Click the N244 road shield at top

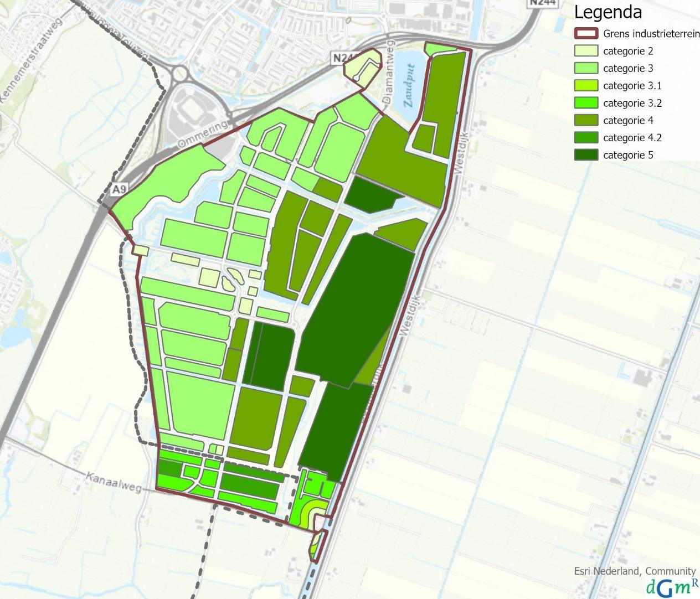pos(542,2)
